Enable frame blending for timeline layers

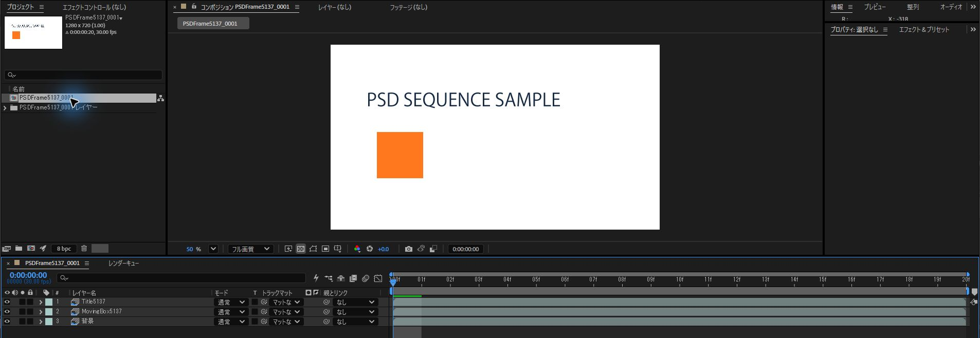pyautogui.click(x=353, y=278)
